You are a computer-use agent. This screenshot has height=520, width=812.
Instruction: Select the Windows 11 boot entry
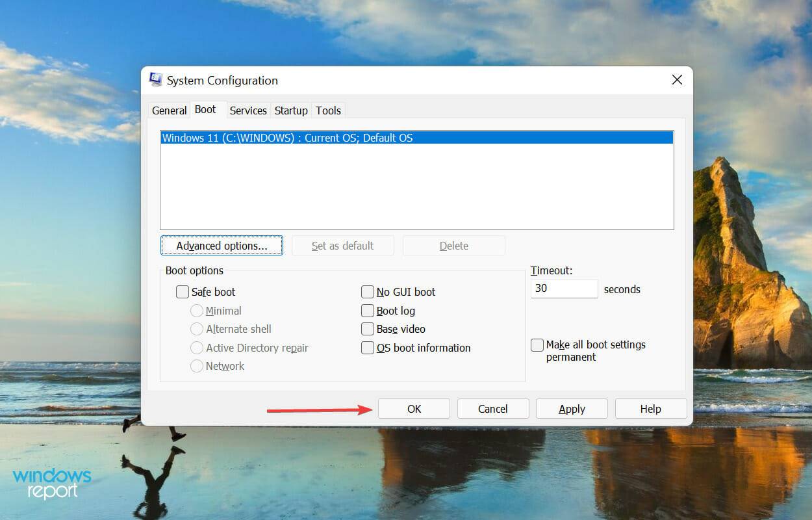[x=416, y=138]
